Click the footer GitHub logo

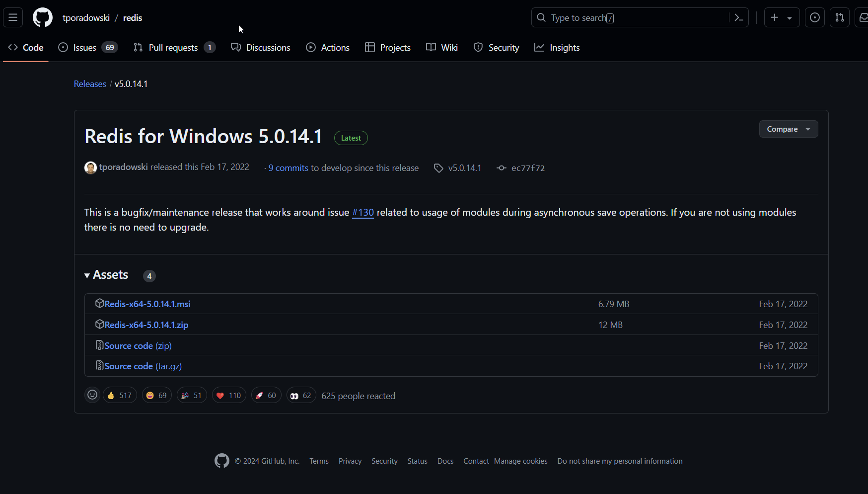(222, 461)
